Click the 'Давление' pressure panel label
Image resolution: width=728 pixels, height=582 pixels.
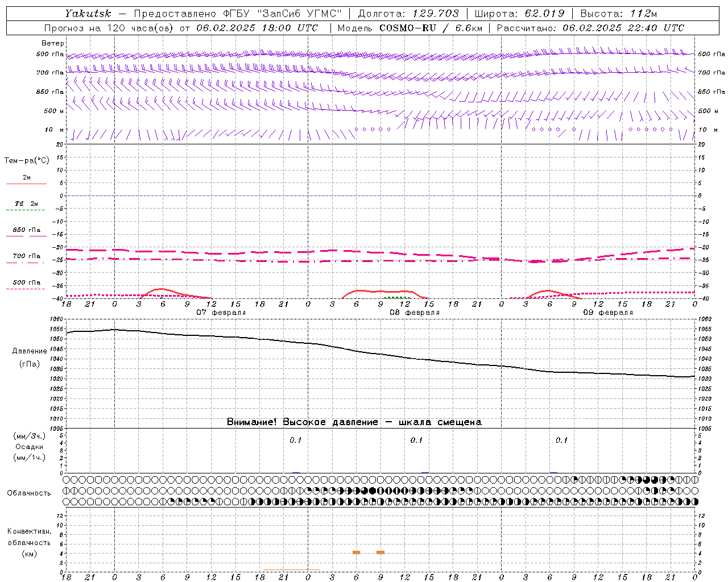pyautogui.click(x=30, y=351)
